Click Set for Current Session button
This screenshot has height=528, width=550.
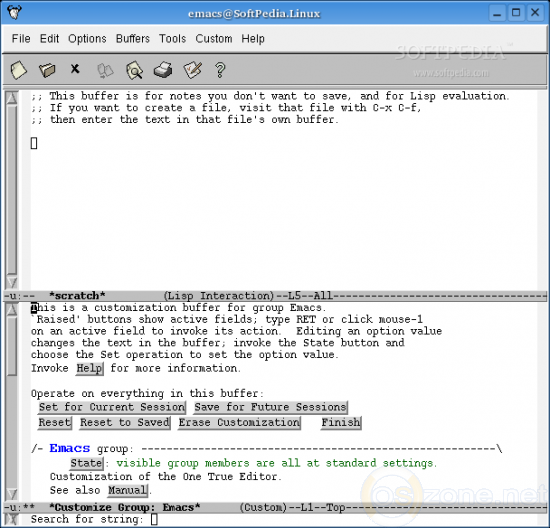(x=112, y=407)
